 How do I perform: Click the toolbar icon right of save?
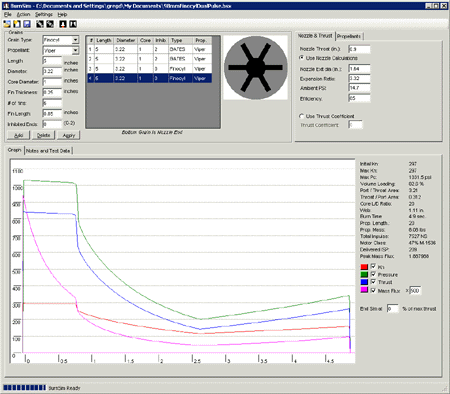coord(40,24)
